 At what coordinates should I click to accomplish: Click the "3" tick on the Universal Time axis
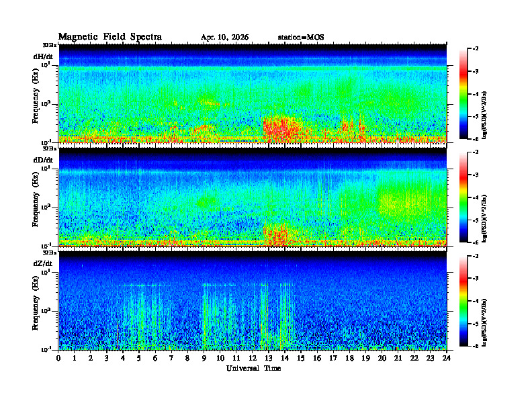pos(107,359)
